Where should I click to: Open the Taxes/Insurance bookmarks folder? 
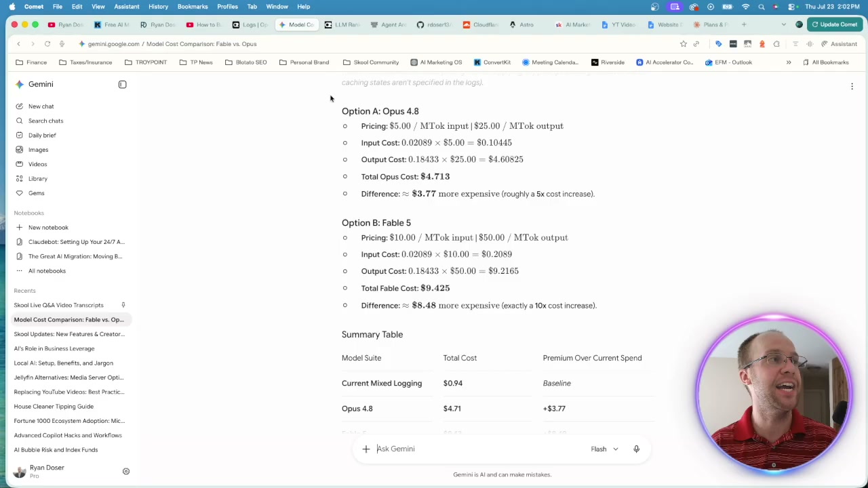coord(85,62)
